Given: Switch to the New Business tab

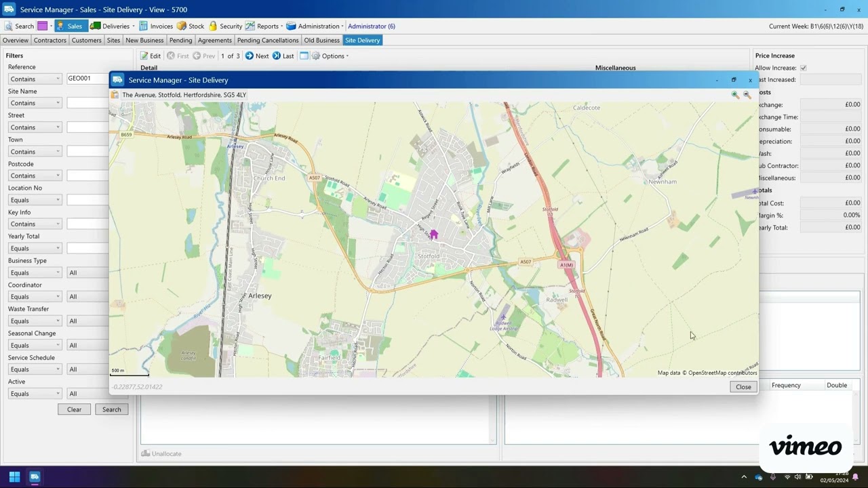Looking at the screenshot, I should pyautogui.click(x=144, y=40).
